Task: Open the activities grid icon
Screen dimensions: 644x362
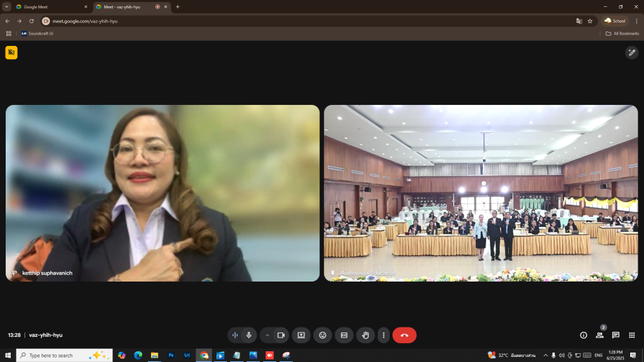Action: click(x=631, y=335)
